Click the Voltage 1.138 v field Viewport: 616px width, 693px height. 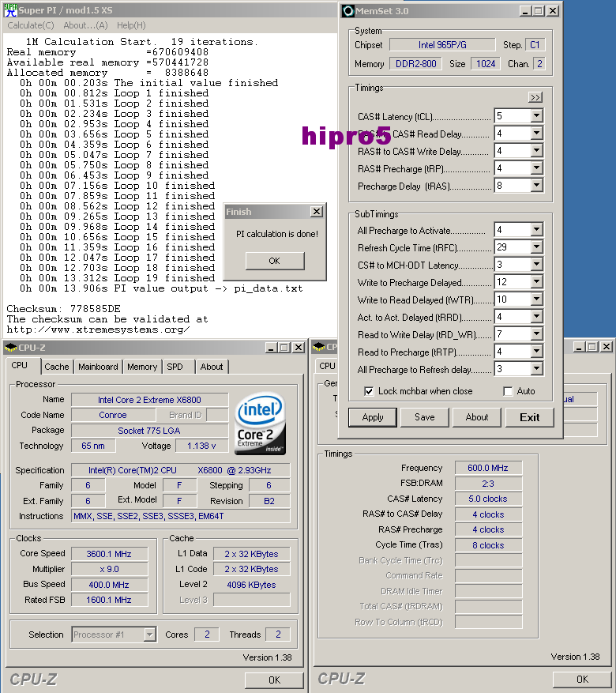[x=201, y=446]
